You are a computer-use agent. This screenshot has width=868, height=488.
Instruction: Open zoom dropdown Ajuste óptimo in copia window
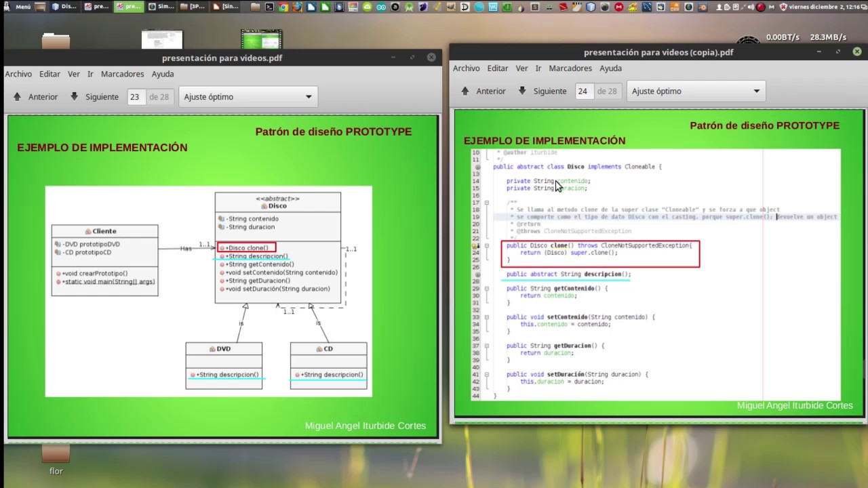(x=696, y=91)
